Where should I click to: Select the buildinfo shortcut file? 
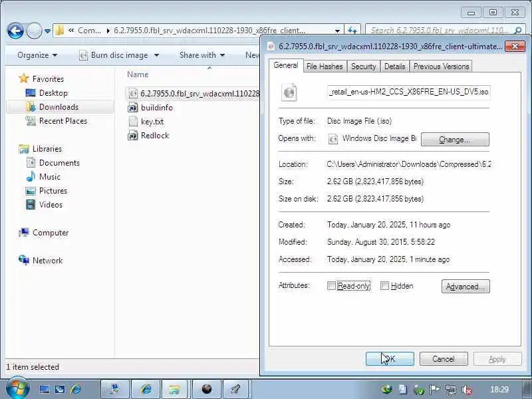click(x=150, y=108)
